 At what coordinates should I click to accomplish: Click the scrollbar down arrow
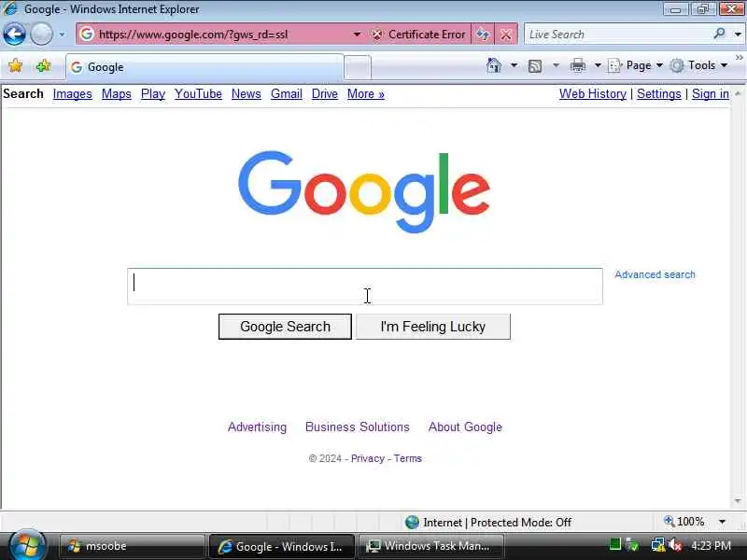pyautogui.click(x=738, y=501)
